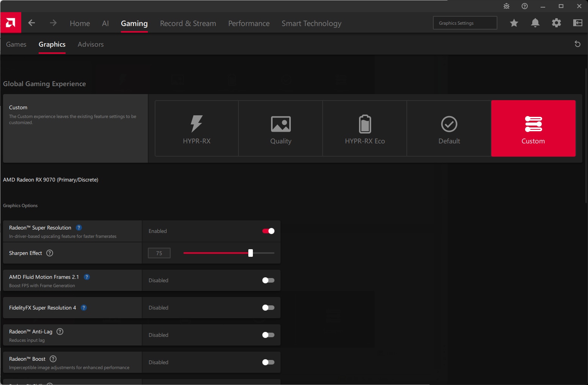Image resolution: width=588 pixels, height=385 pixels.
Task: Select the Custom profile tile
Action: 533,128
